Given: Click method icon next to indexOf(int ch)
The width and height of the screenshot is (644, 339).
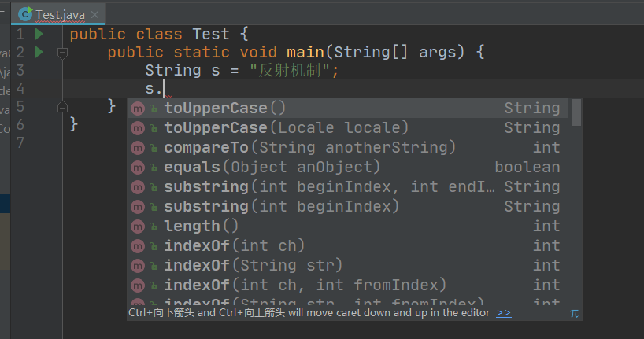Looking at the screenshot, I should (138, 246).
